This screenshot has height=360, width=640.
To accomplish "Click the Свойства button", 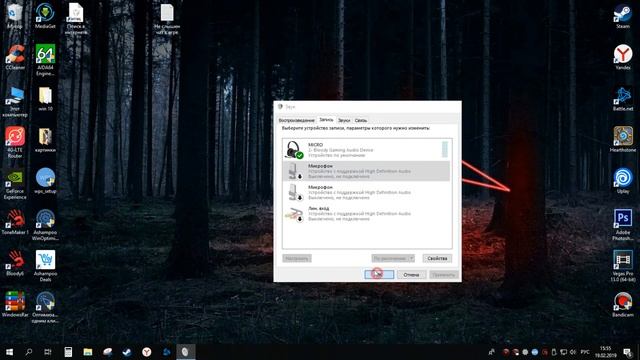I will coord(437,258).
